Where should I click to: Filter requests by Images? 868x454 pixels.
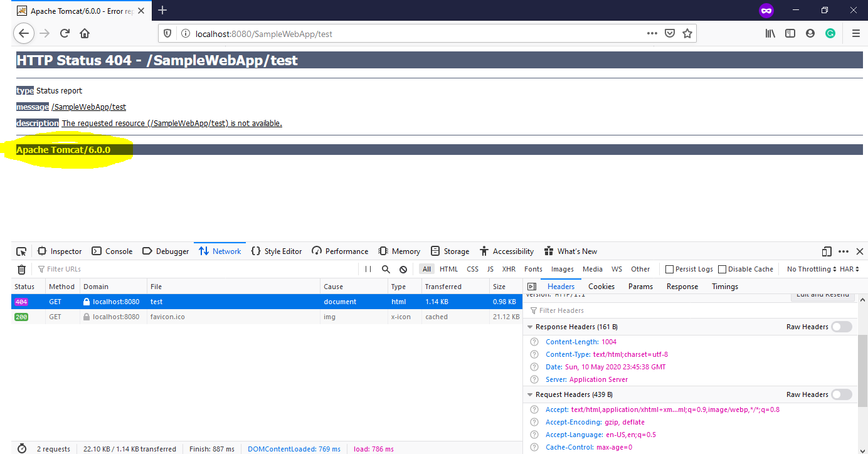pyautogui.click(x=563, y=269)
